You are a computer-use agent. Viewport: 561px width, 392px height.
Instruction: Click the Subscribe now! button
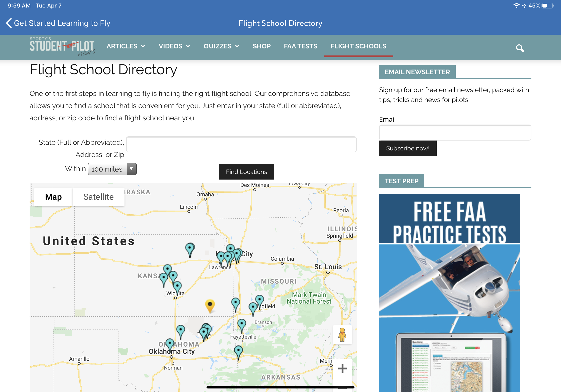pyautogui.click(x=408, y=148)
